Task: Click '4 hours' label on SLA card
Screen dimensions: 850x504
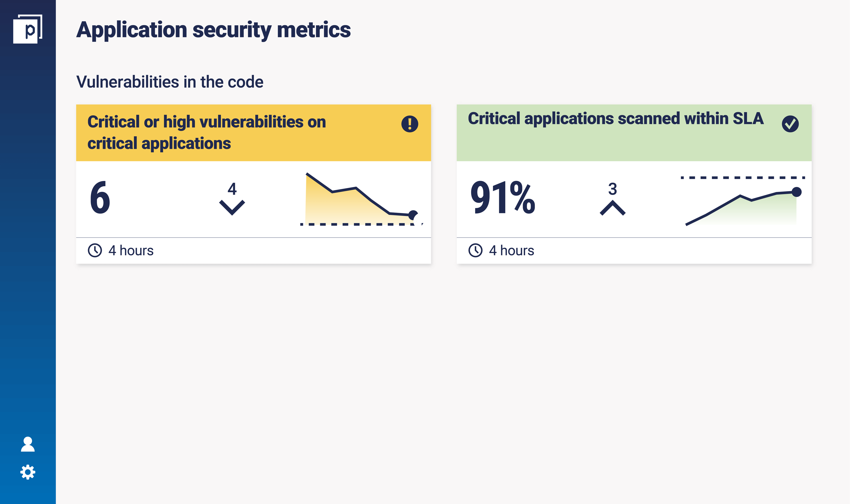Action: coord(511,251)
